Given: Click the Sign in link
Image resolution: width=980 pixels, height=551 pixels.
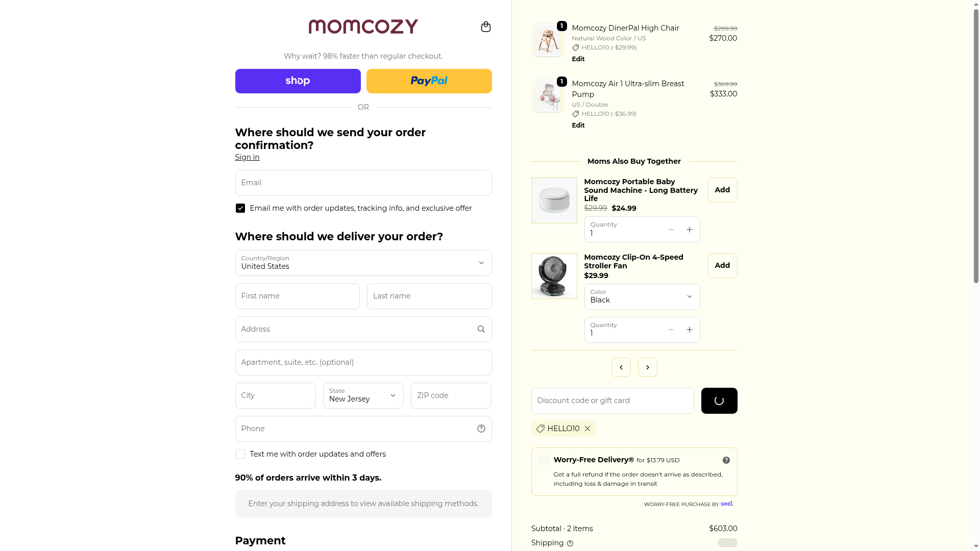Looking at the screenshot, I should [x=247, y=157].
